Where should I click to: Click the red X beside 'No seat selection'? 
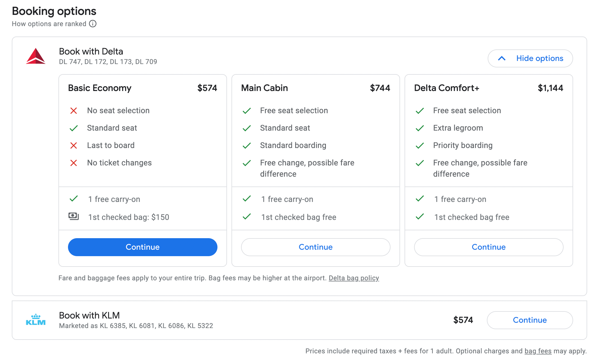click(x=74, y=111)
